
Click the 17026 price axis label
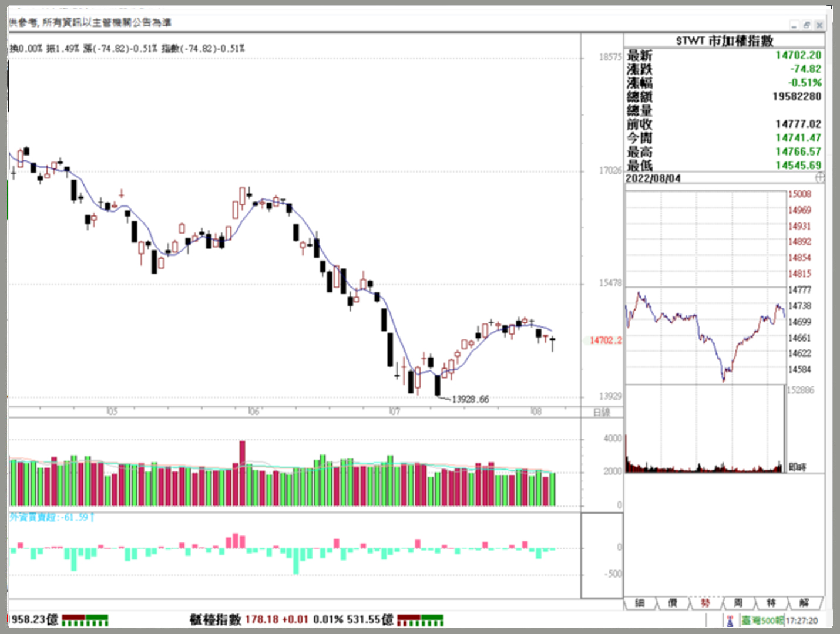pyautogui.click(x=610, y=170)
